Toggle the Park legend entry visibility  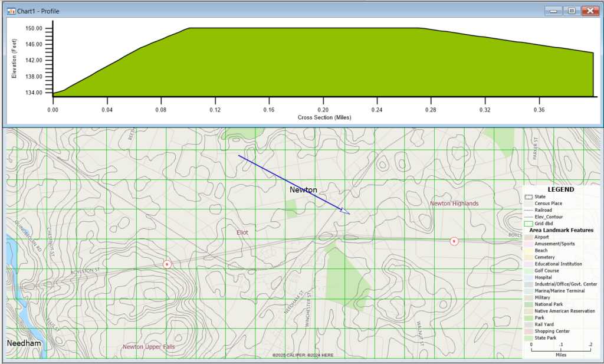tap(530, 317)
